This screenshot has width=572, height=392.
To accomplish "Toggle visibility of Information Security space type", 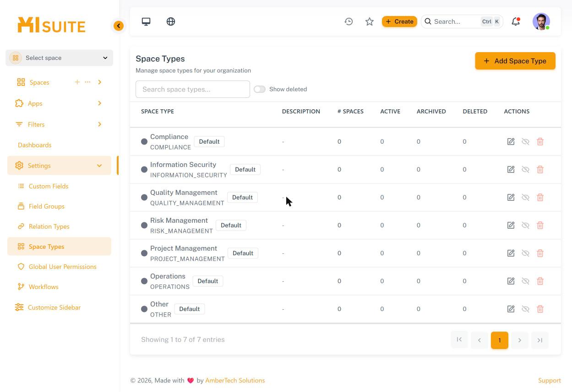I will coord(525,170).
